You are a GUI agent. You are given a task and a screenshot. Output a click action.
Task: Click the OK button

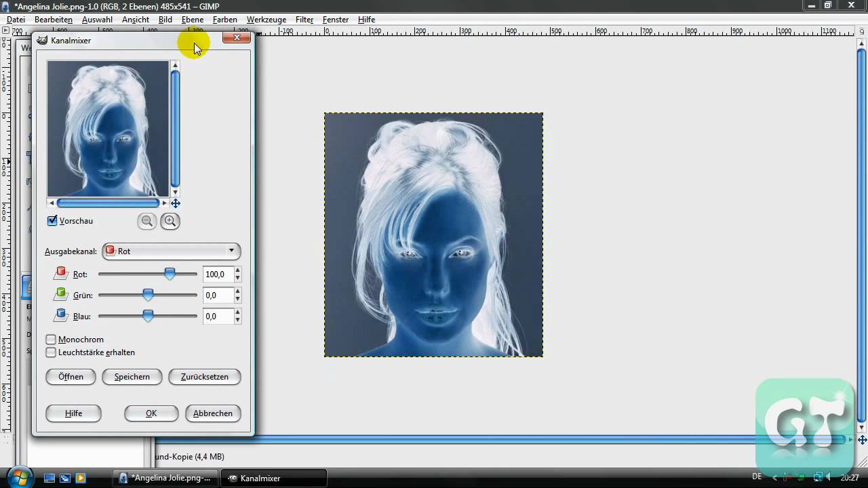point(151,413)
